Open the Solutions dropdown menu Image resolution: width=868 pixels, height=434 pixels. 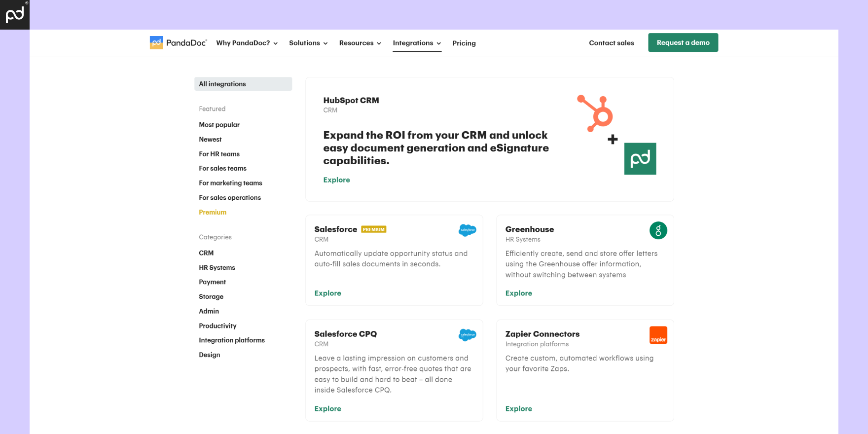(308, 43)
